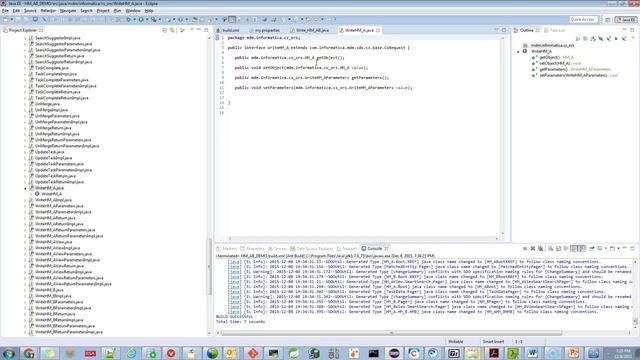This screenshot has width=640, height=360.
Task: Close the WriteHM_A.java editor tab
Action: pyautogui.click(x=378, y=30)
